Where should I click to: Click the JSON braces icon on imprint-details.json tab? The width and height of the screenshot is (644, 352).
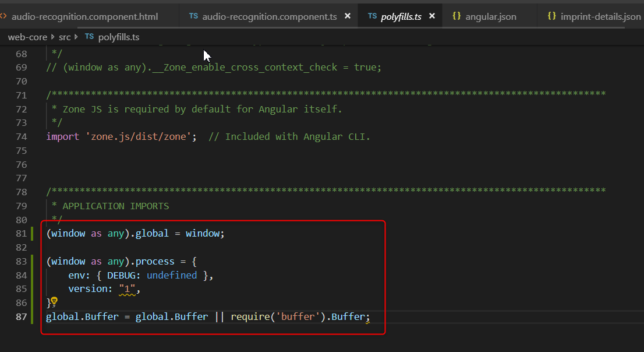click(551, 16)
